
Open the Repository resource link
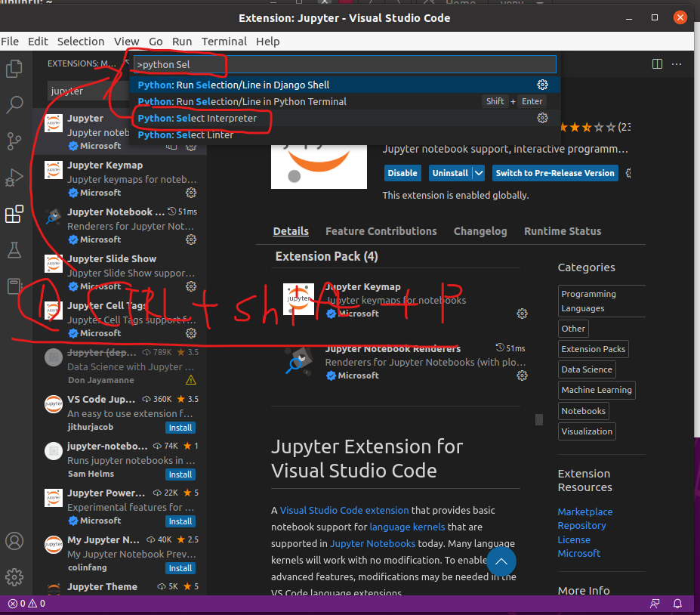(x=581, y=526)
